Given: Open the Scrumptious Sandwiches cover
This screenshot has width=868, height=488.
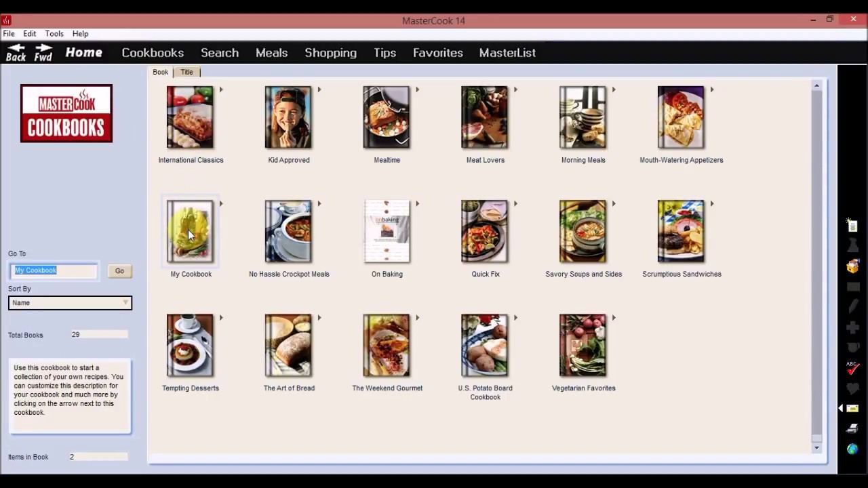Looking at the screenshot, I should coord(682,231).
